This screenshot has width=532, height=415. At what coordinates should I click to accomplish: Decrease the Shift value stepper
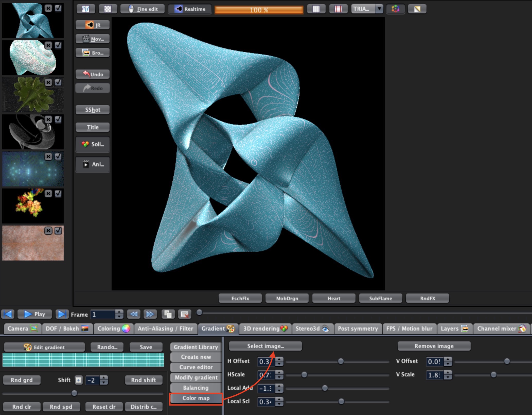tap(104, 383)
